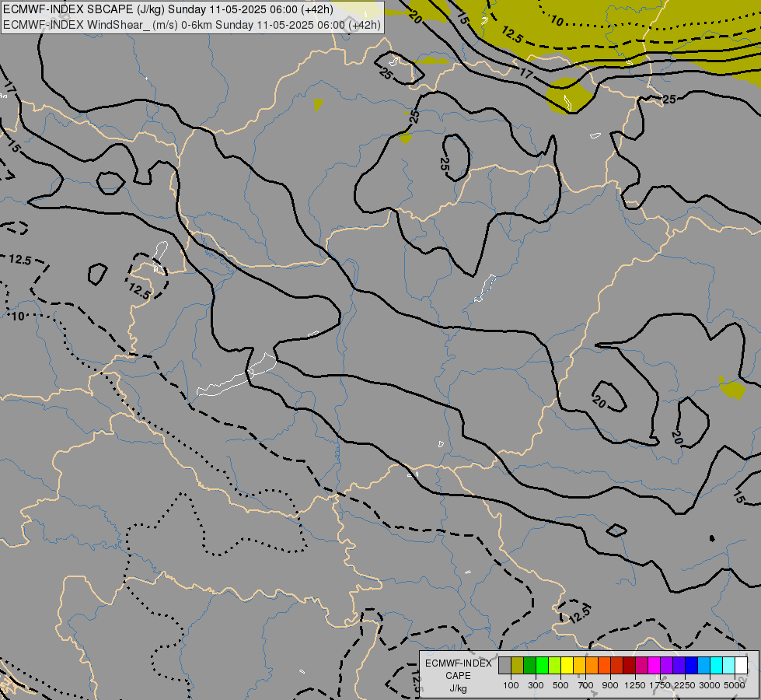Click the 'ECMWF-INDEX' label in the legend box
761x700 pixels.
tap(458, 663)
